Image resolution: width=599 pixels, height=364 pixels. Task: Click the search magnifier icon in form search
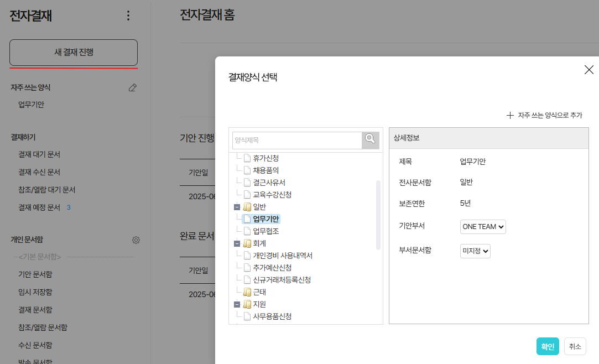click(x=370, y=140)
